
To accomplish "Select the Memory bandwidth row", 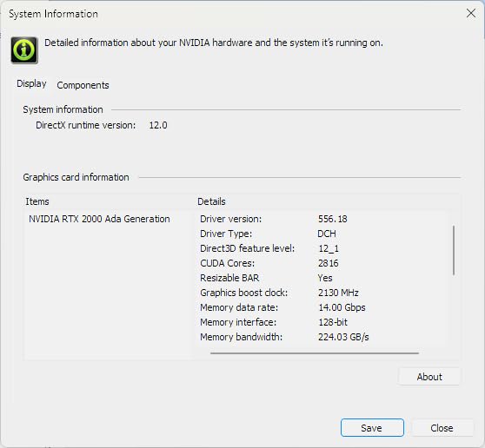I will (x=322, y=337).
